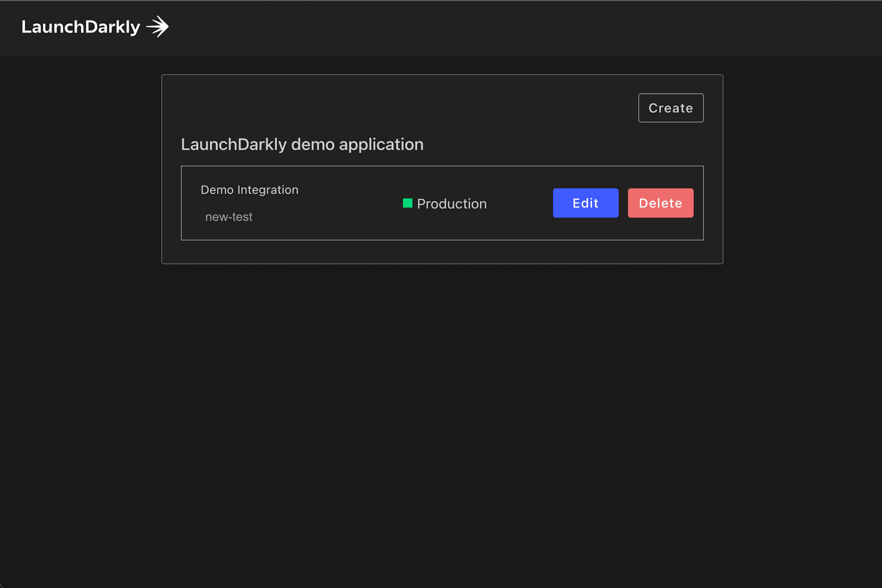Image resolution: width=882 pixels, height=588 pixels.
Task: Click the new-test key text
Action: (229, 217)
